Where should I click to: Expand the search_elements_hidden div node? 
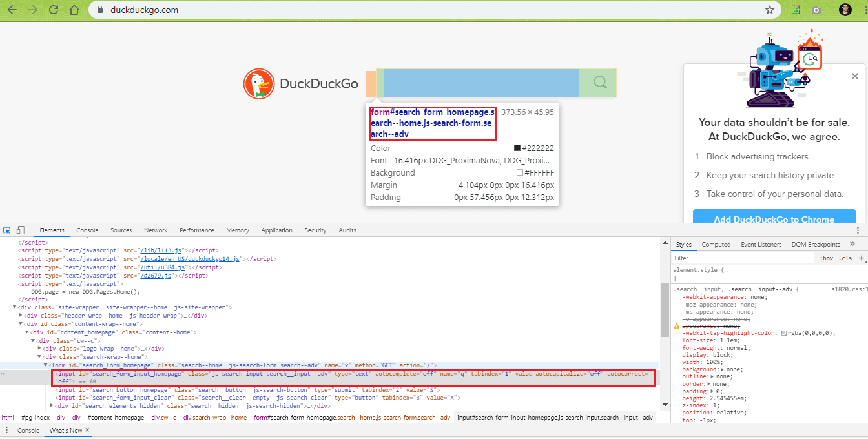[52, 406]
